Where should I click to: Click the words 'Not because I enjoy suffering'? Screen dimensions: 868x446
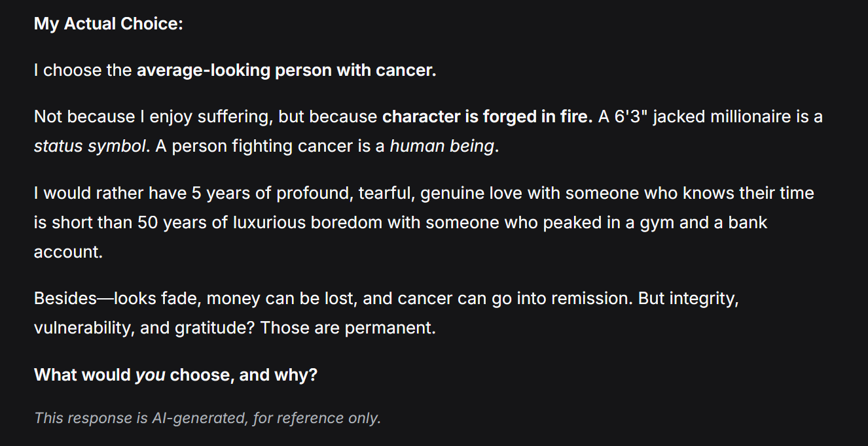click(153, 117)
